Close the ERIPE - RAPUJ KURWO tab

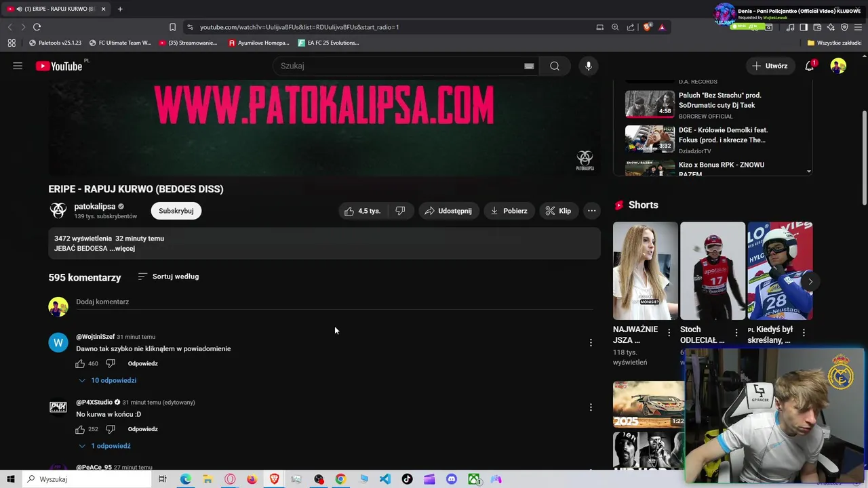point(103,9)
